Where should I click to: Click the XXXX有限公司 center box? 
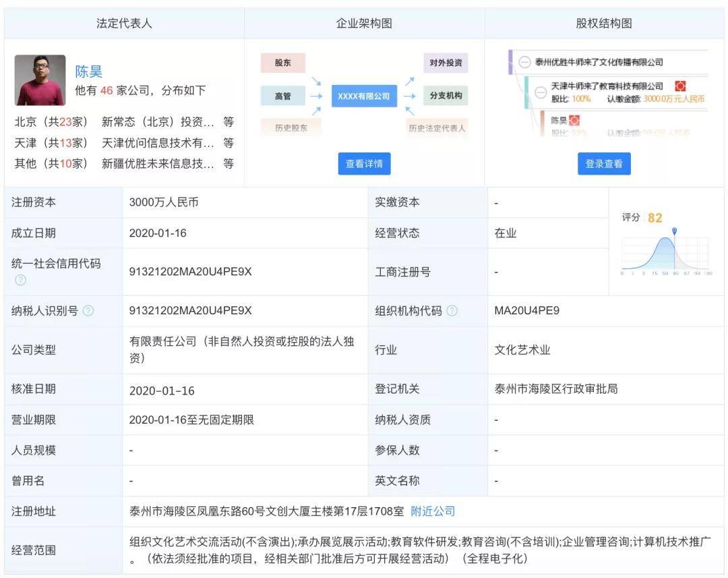[364, 96]
